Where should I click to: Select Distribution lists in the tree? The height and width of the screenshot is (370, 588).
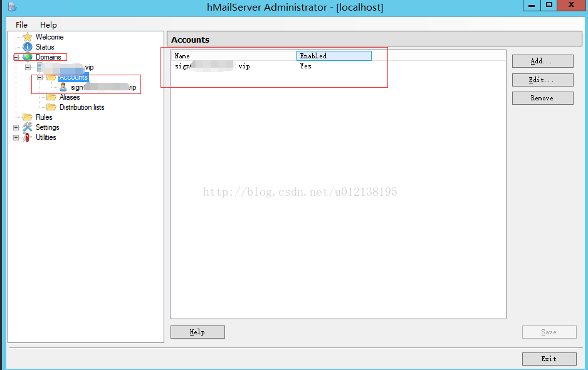pos(81,107)
